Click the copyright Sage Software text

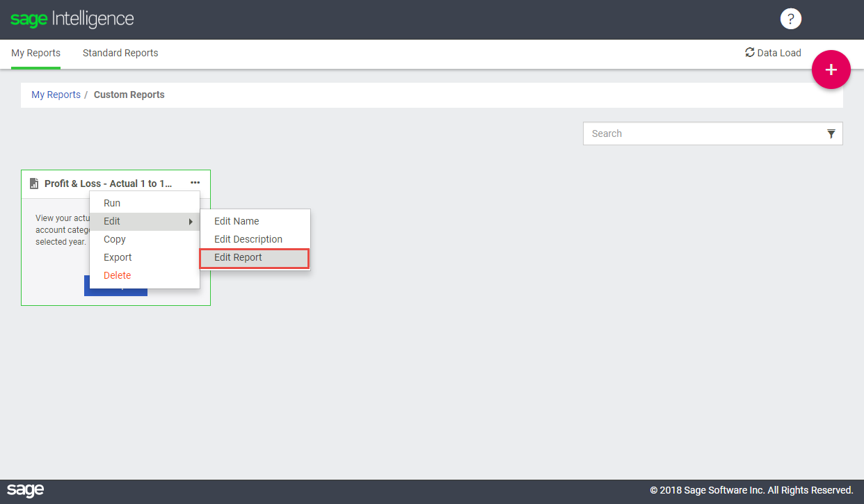click(x=751, y=490)
